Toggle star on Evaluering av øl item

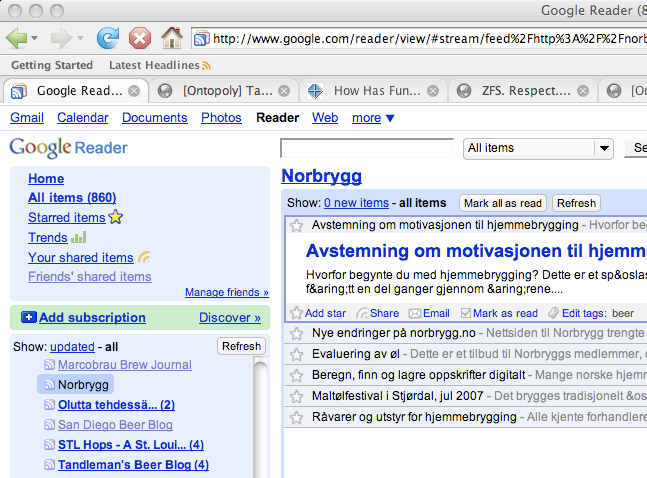coord(296,354)
